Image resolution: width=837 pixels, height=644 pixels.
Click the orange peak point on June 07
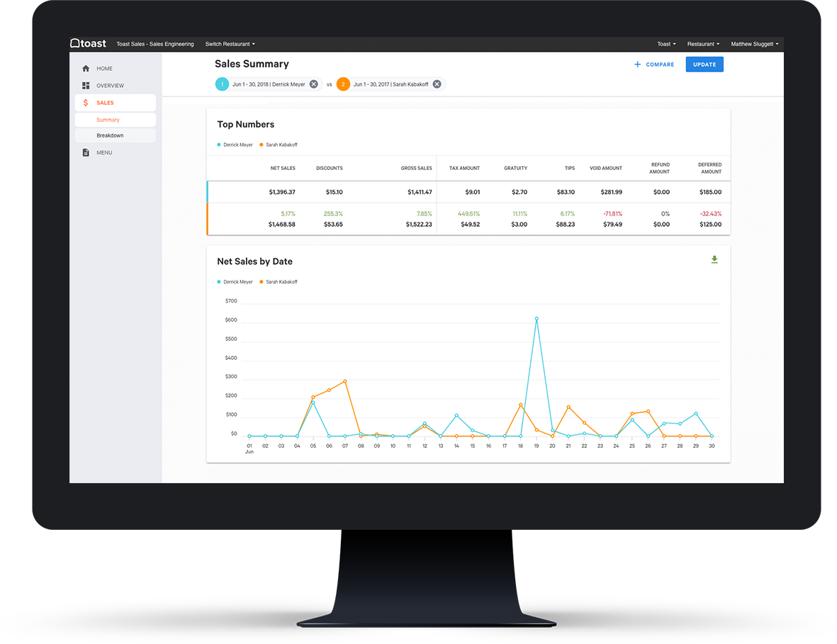345,381
